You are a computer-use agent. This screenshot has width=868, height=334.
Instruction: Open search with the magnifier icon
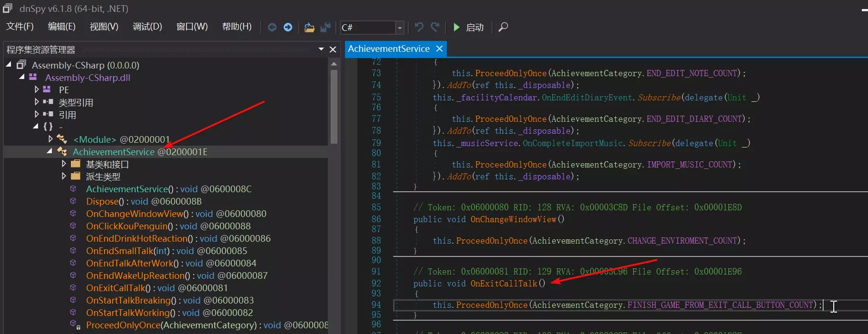[503, 27]
